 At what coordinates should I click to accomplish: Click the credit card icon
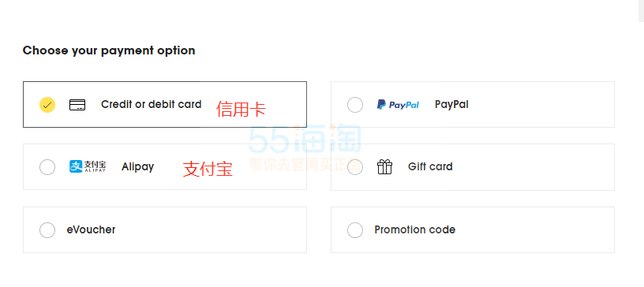point(77,105)
